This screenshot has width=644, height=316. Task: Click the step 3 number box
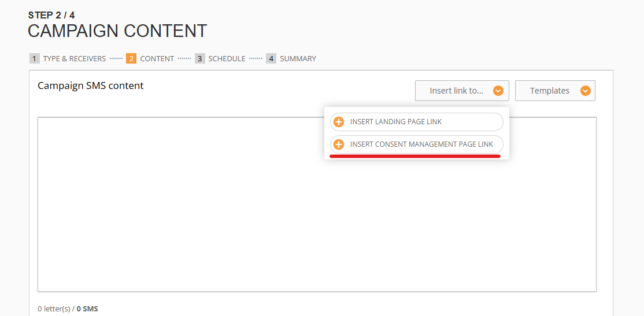[199, 58]
